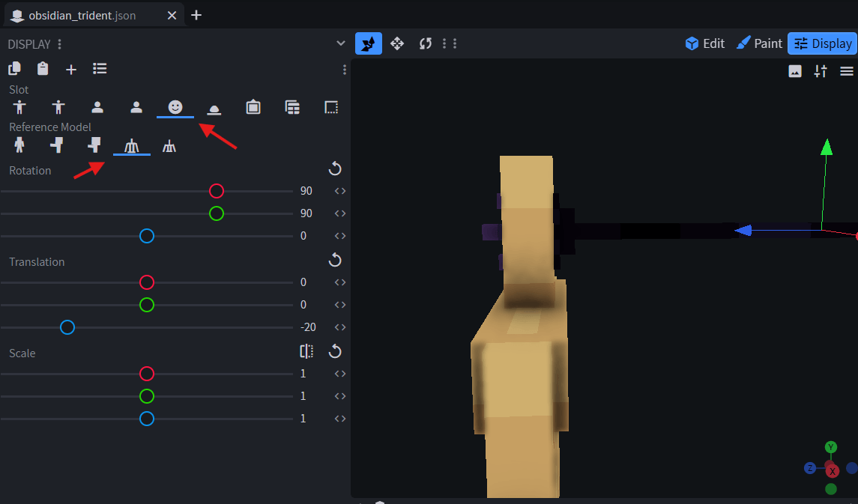This screenshot has width=858, height=504.
Task: Switch to Display mode
Action: 823,43
